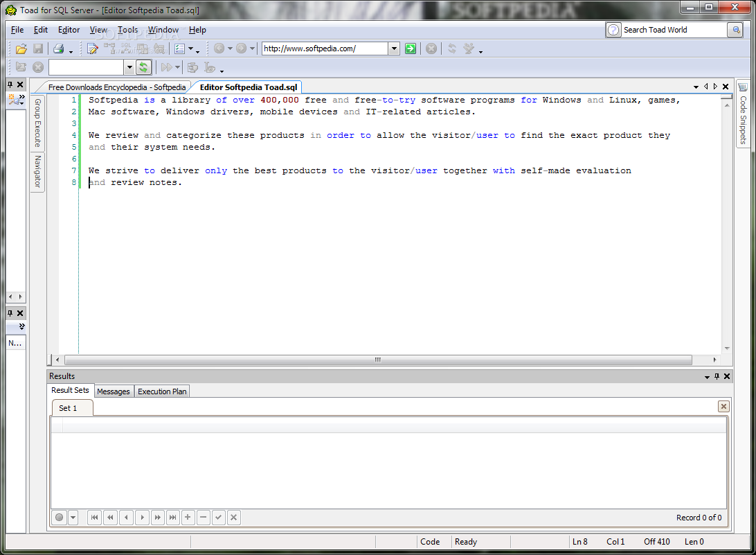
Task: Open the checklist icon dropdown arrow
Action: pos(190,49)
